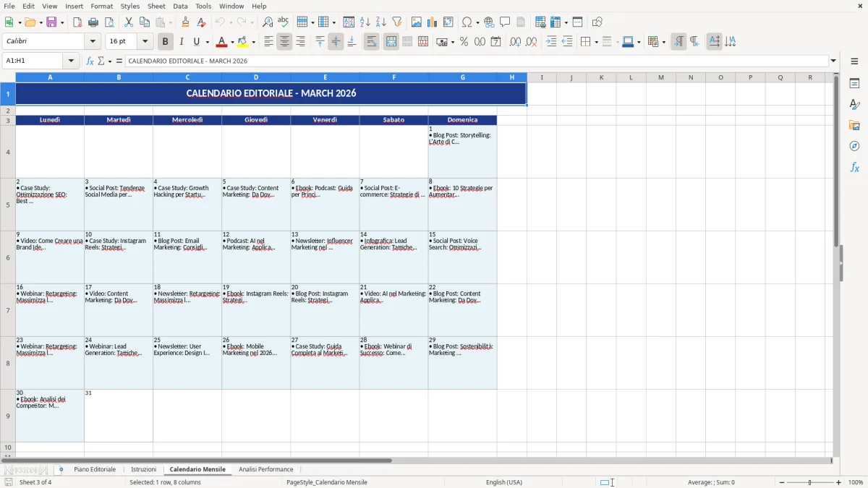Click the Format as Percent icon
868x488 pixels.
(464, 41)
